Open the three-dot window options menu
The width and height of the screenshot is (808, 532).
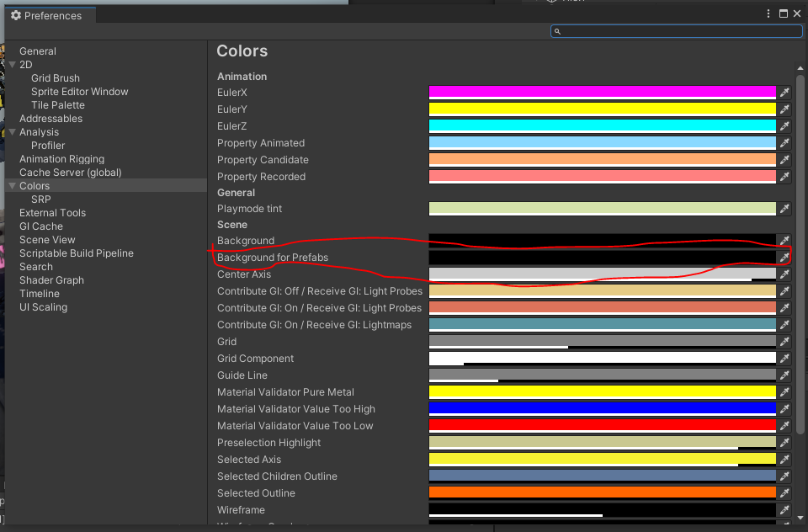tap(768, 13)
